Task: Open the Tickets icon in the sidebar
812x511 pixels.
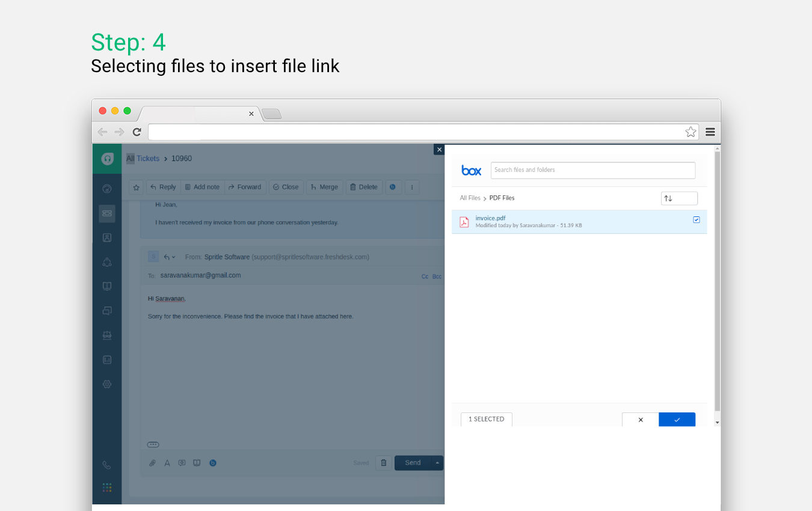Action: click(x=107, y=213)
